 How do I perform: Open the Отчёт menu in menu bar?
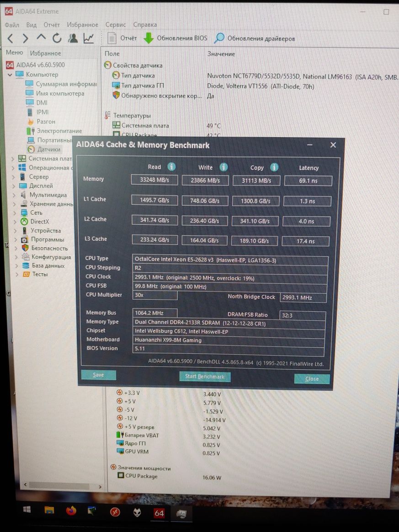[x=52, y=25]
